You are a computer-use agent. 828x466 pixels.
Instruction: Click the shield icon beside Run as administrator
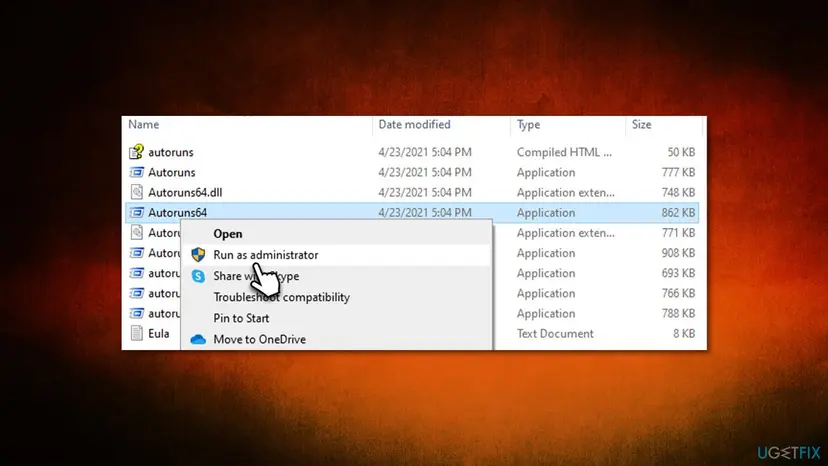(198, 255)
